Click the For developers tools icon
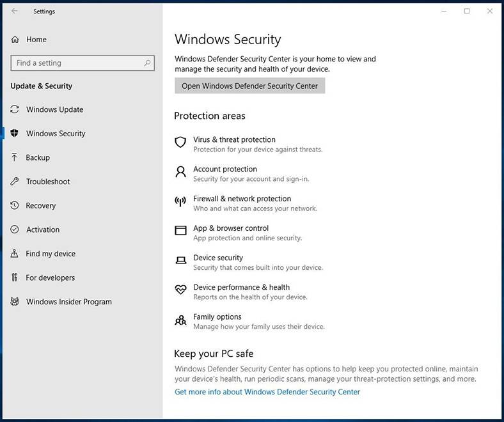Image resolution: width=504 pixels, height=422 pixels. [15, 277]
